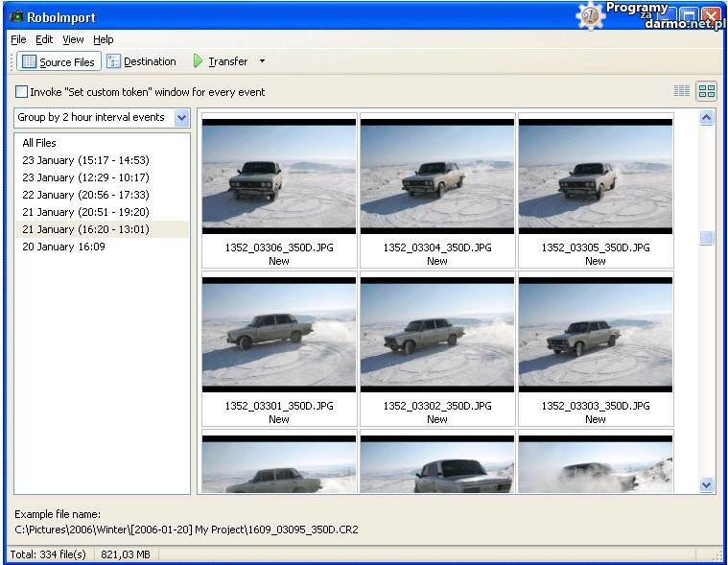Enable the Invoke "Set custom token" checkbox
728x565 pixels.
(21, 92)
